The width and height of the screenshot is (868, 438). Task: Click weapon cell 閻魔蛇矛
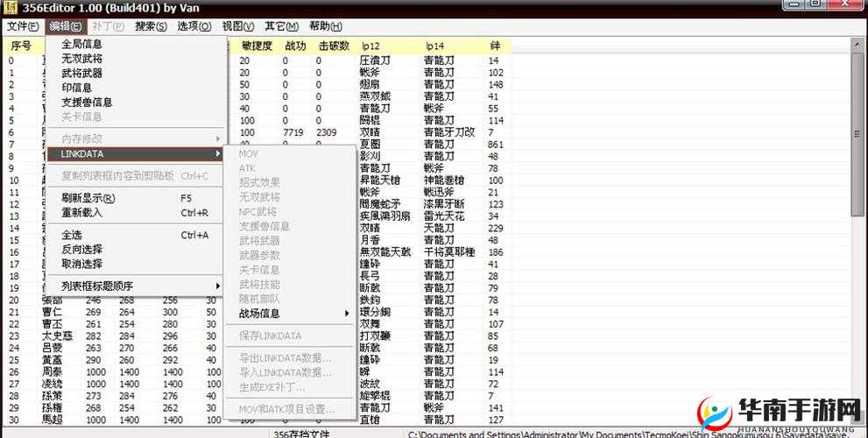[380, 204]
